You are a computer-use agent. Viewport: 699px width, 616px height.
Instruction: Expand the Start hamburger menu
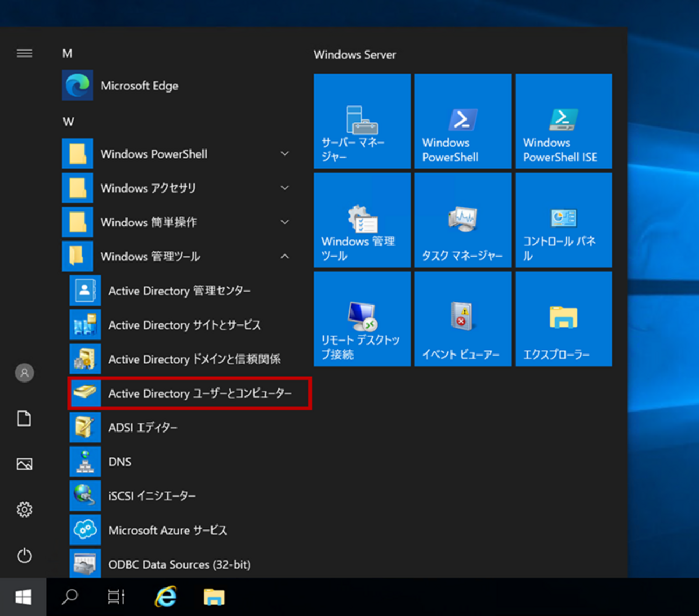(x=24, y=53)
